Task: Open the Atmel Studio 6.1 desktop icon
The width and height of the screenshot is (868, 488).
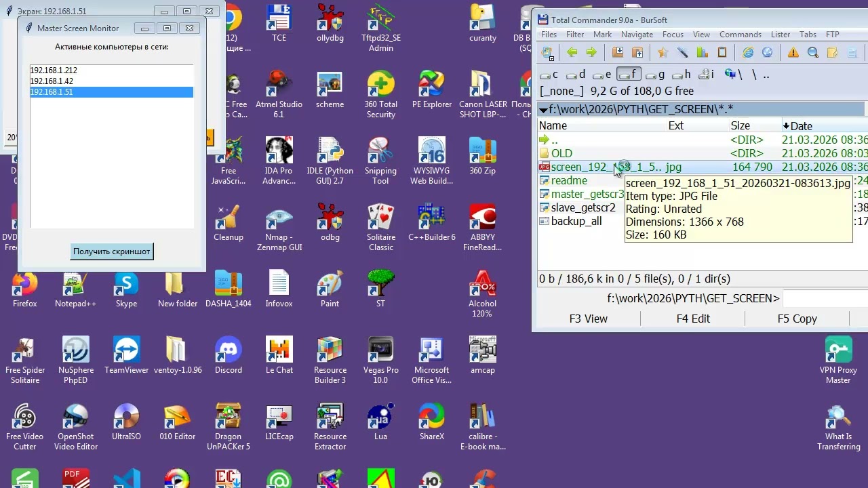Action: pyautogui.click(x=279, y=95)
